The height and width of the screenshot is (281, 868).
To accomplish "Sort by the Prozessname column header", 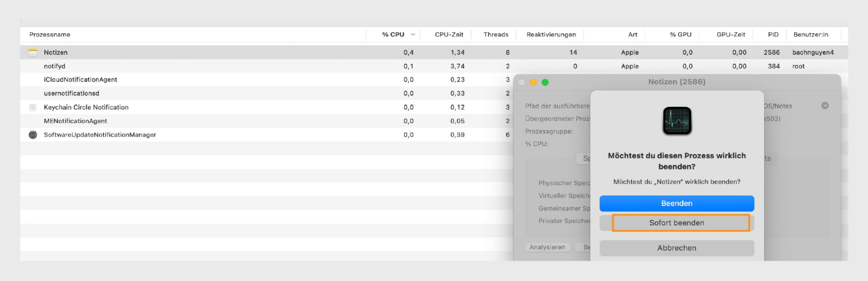I will [50, 34].
